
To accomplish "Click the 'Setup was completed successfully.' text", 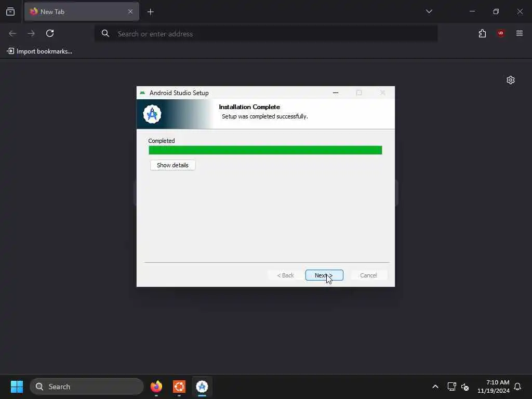I will point(264,116).
